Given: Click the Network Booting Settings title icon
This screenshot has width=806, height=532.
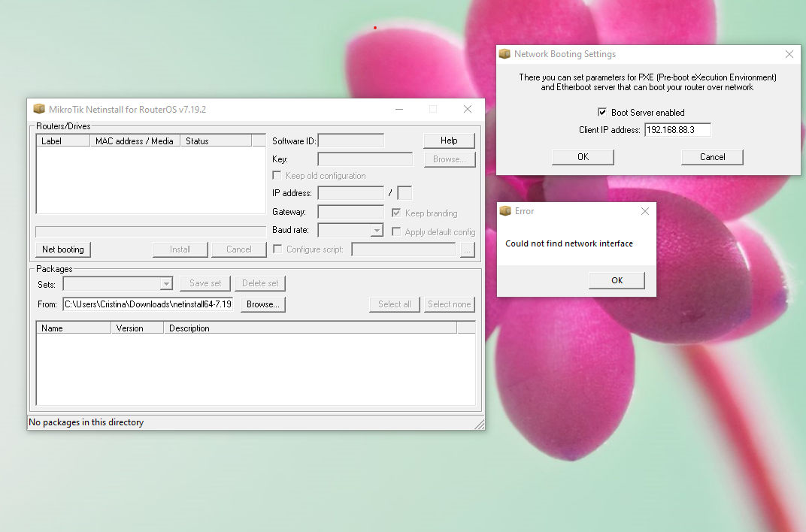Looking at the screenshot, I should (x=505, y=54).
